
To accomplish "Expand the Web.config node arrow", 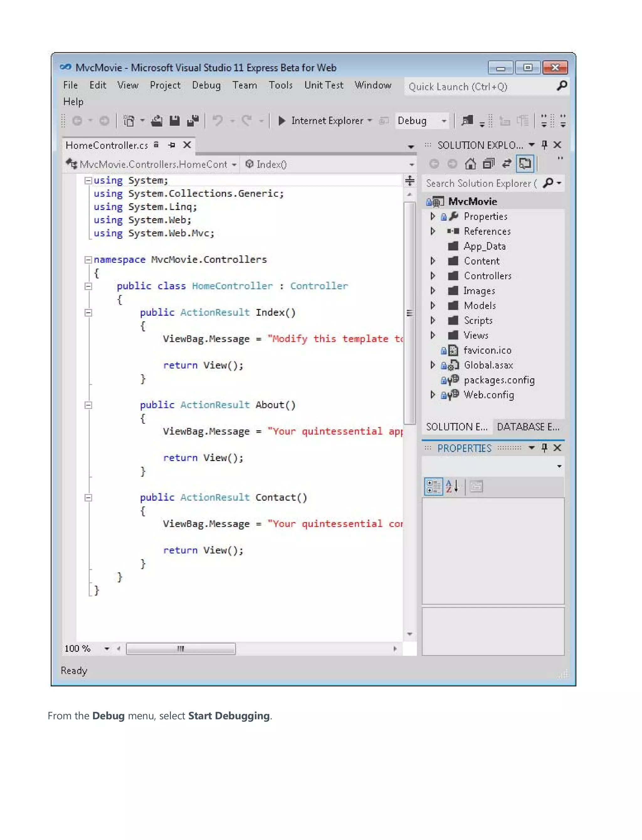I will click(433, 395).
